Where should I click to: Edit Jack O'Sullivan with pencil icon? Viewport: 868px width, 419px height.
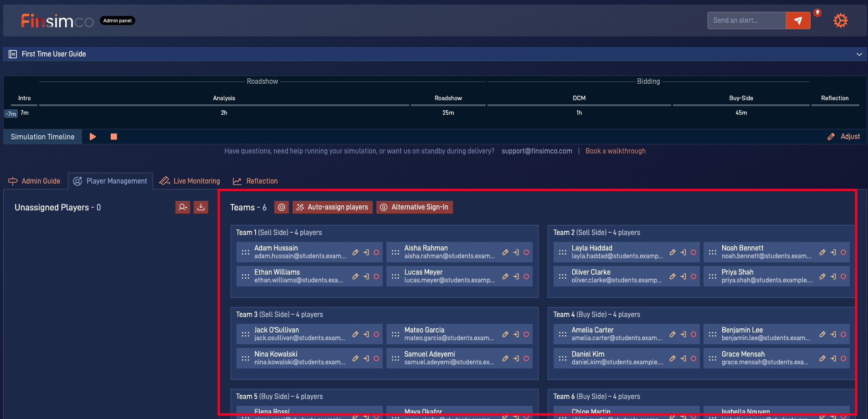(x=355, y=334)
